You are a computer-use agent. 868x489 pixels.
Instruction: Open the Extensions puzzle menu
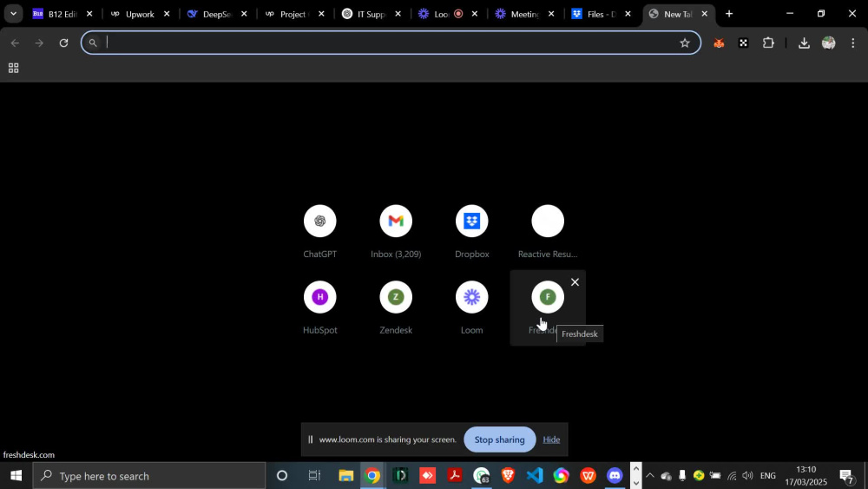tap(768, 43)
